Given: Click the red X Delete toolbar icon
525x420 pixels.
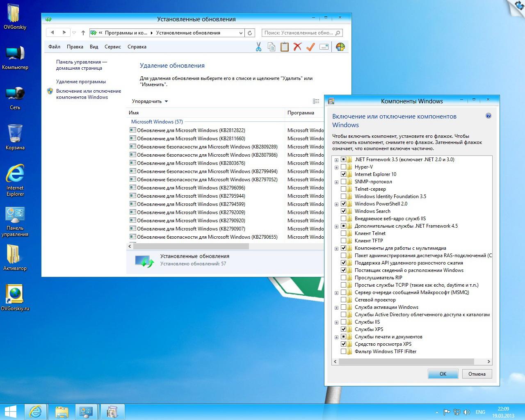Looking at the screenshot, I should pos(297,47).
